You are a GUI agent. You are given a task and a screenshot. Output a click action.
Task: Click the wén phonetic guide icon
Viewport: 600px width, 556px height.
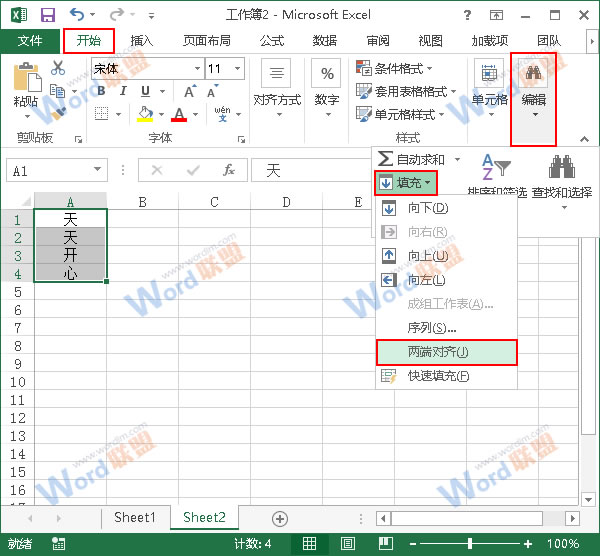tap(222, 114)
